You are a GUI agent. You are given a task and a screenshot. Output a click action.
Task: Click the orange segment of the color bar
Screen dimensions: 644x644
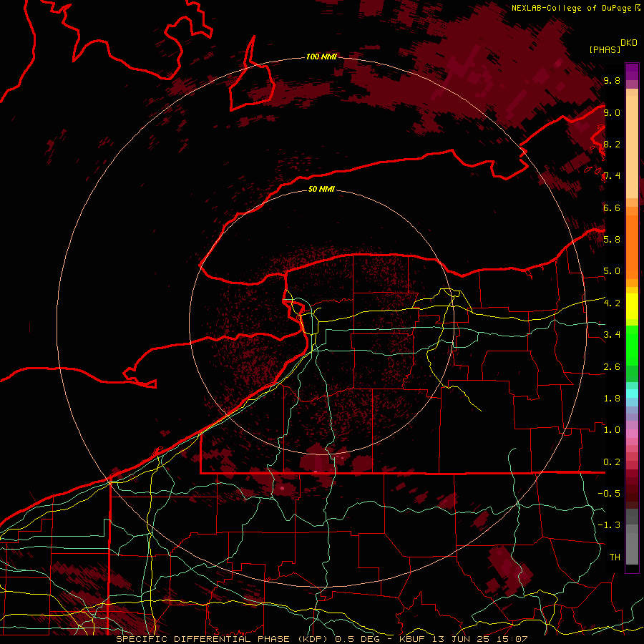click(632, 246)
